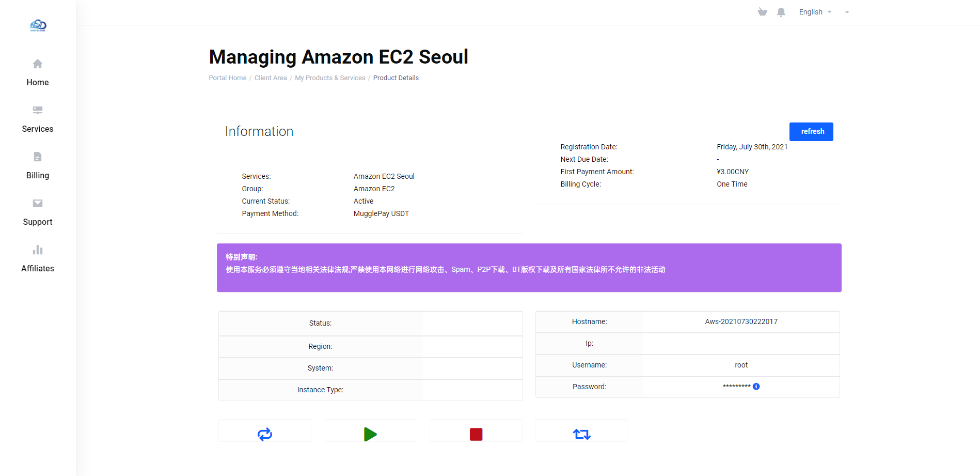This screenshot has height=476, width=980.
Task: Click the blue reboot arrows icon
Action: pos(265,434)
